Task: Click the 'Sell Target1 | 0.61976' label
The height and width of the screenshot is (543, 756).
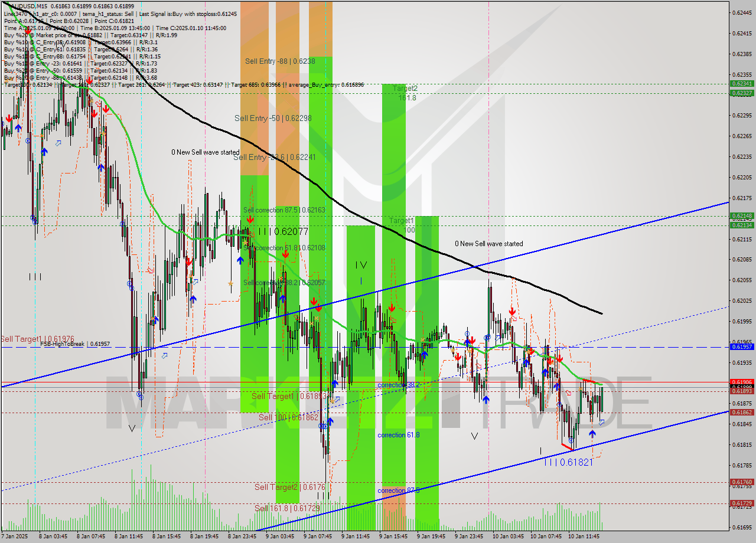Action: point(37,339)
